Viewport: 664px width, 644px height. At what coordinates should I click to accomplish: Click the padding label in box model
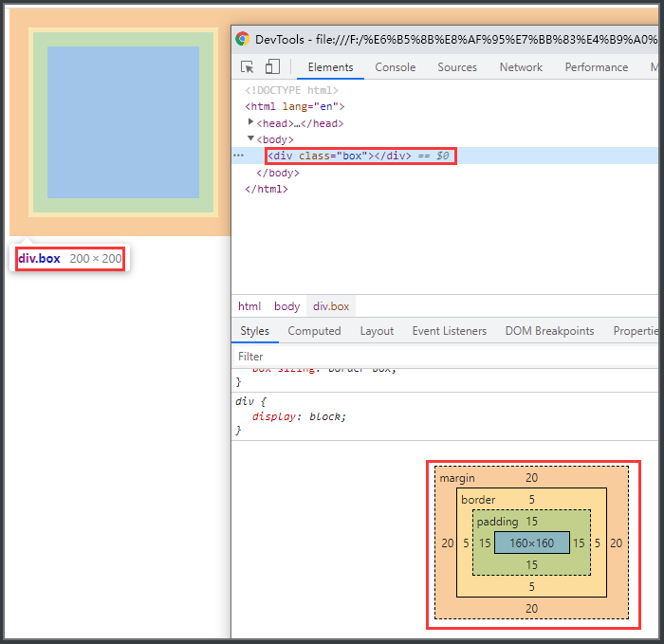click(x=498, y=522)
